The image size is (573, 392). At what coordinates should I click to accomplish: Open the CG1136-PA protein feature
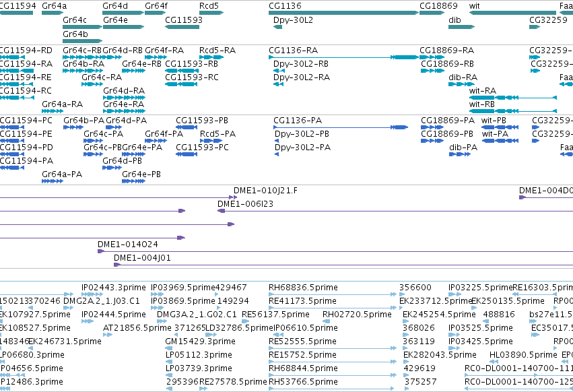click(x=341, y=127)
